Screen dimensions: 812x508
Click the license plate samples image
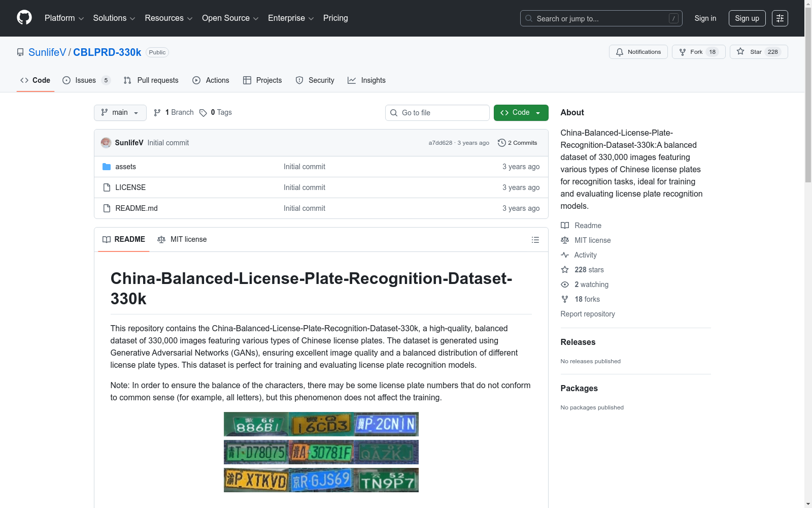[321, 452]
